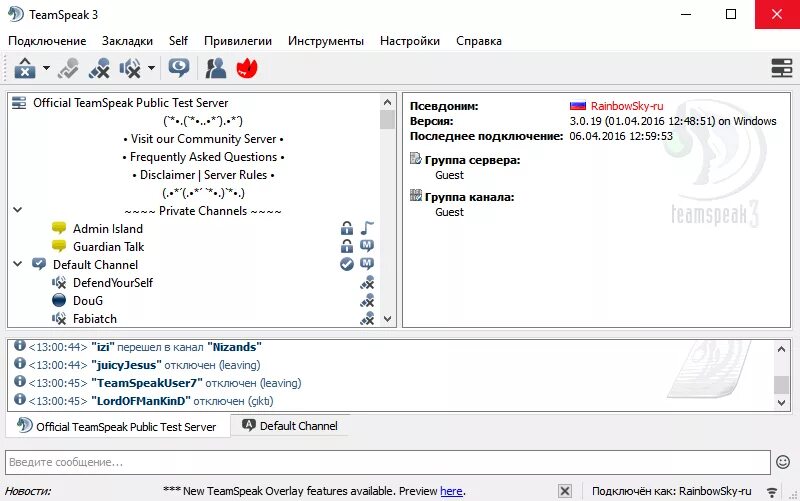
Task: Click muted speaker icon next to Fabiatch
Action: 59,319
